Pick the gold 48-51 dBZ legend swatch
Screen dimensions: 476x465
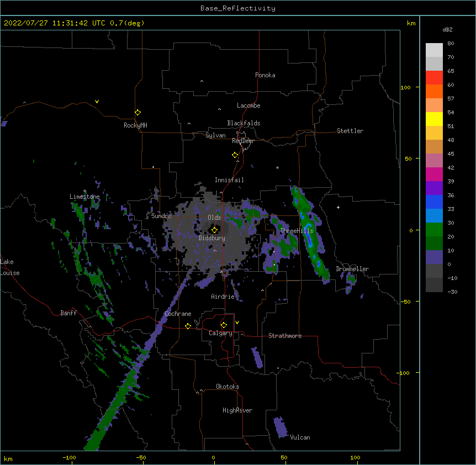(434, 133)
